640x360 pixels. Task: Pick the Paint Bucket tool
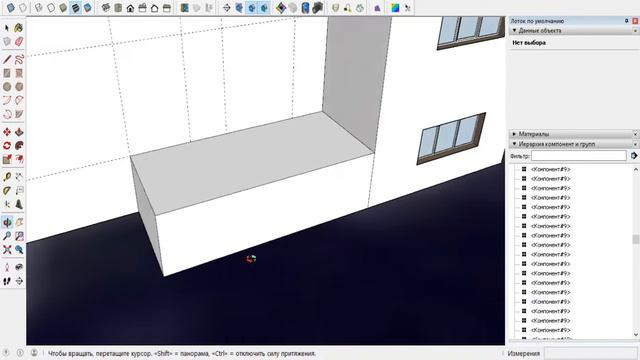pos(18,28)
